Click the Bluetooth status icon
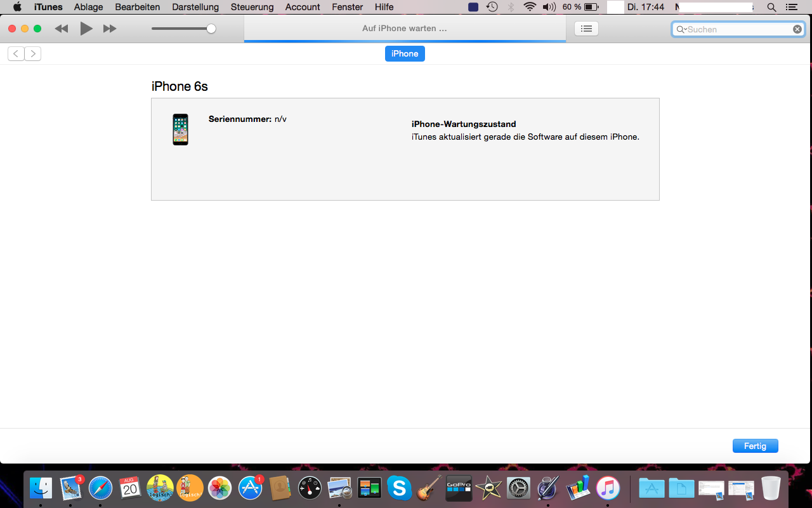The width and height of the screenshot is (812, 508). coord(511,7)
